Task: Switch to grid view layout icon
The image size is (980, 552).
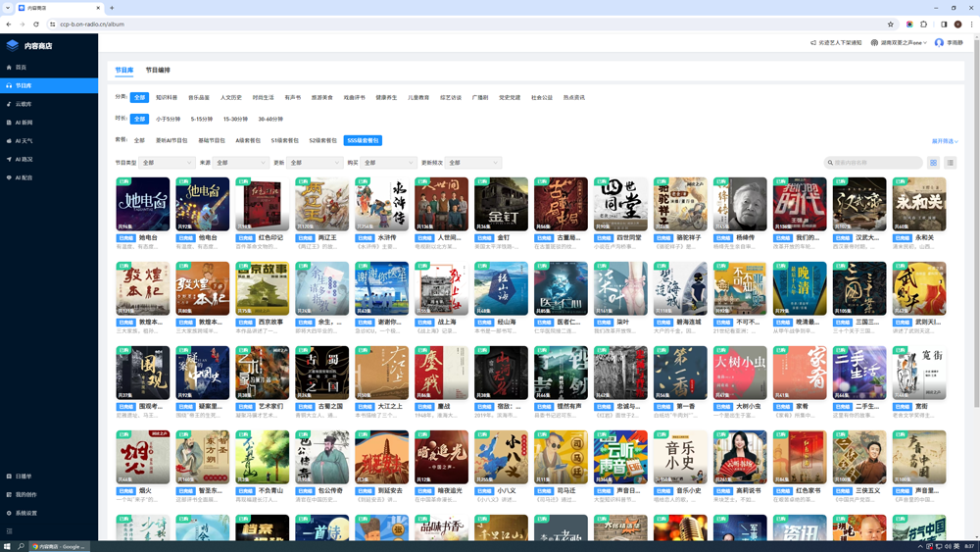Action: (x=934, y=163)
